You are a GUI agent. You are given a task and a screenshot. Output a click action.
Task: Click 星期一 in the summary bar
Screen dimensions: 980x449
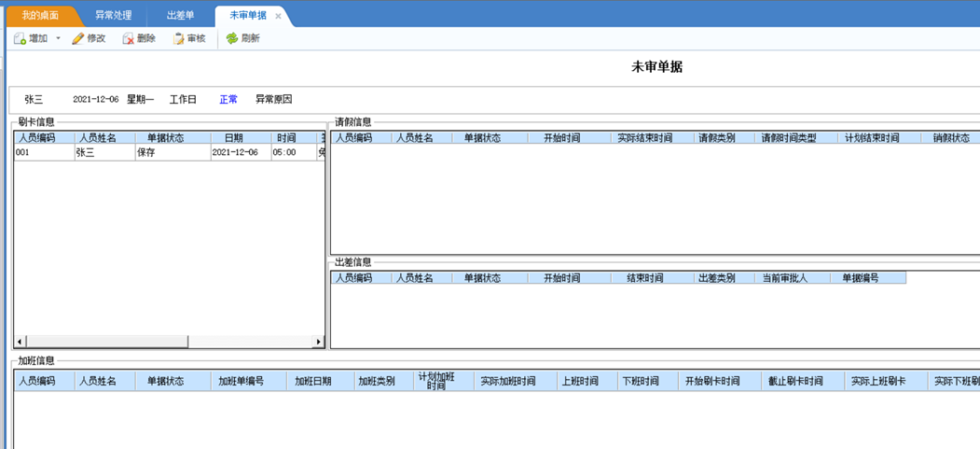[141, 100]
